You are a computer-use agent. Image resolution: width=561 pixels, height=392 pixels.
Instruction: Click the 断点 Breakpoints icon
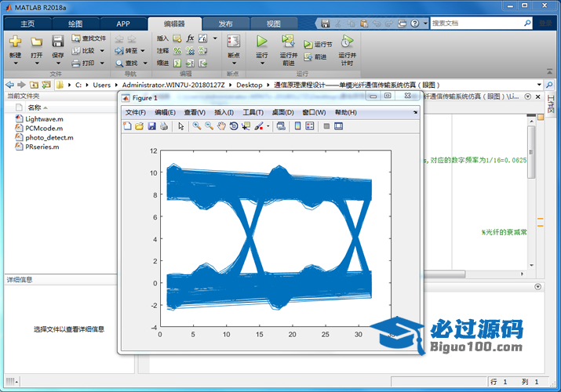[234, 42]
